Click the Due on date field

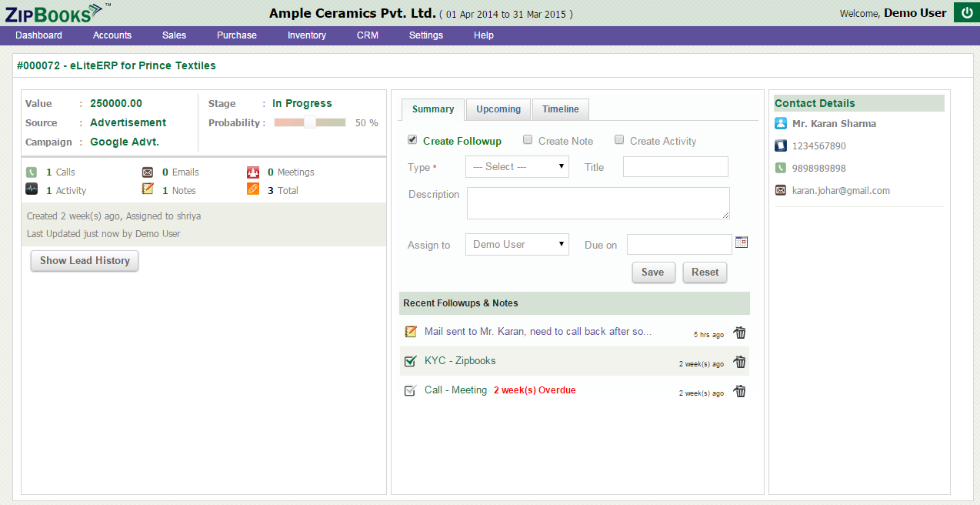click(x=679, y=245)
